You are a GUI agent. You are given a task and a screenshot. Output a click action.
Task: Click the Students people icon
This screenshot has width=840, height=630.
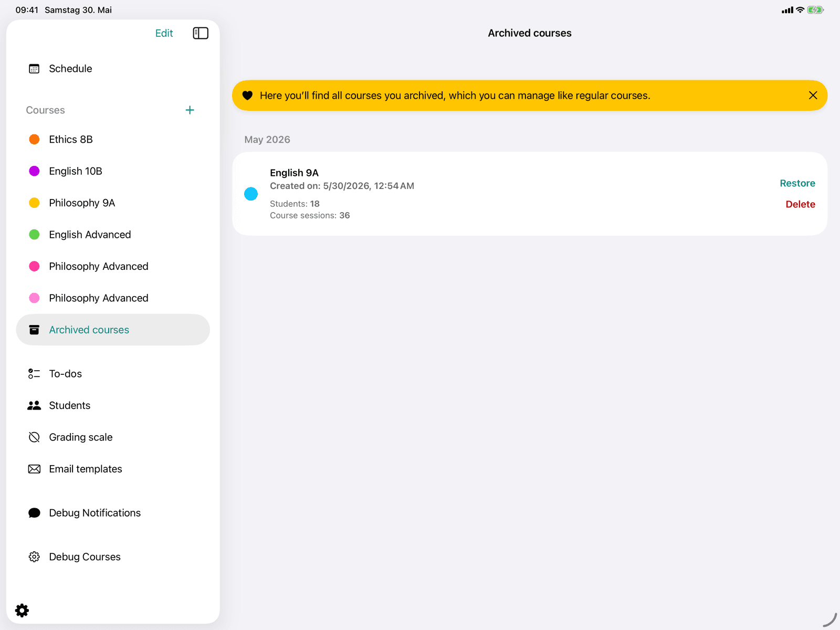34,405
